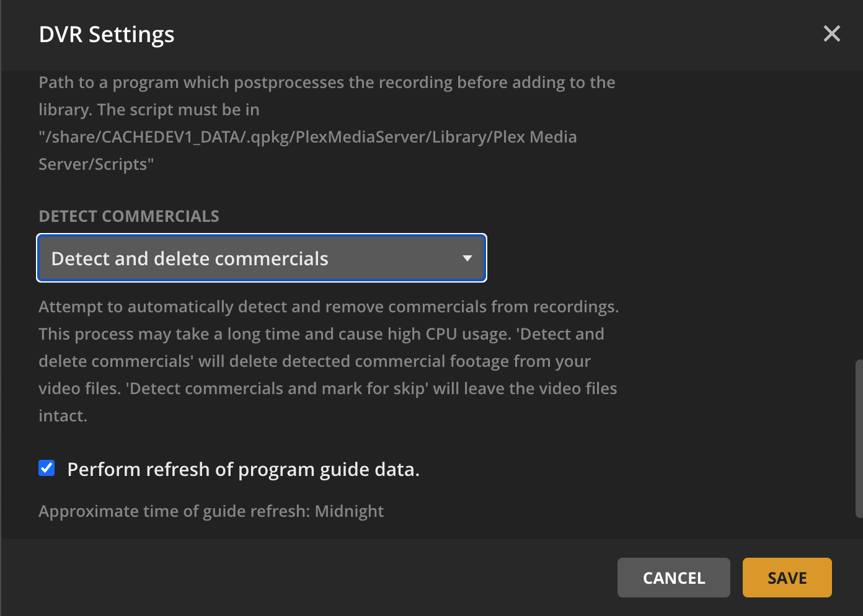Click the Plex Media Server/Scripts path text
Viewport: 863px width, 616px height.
point(308,137)
